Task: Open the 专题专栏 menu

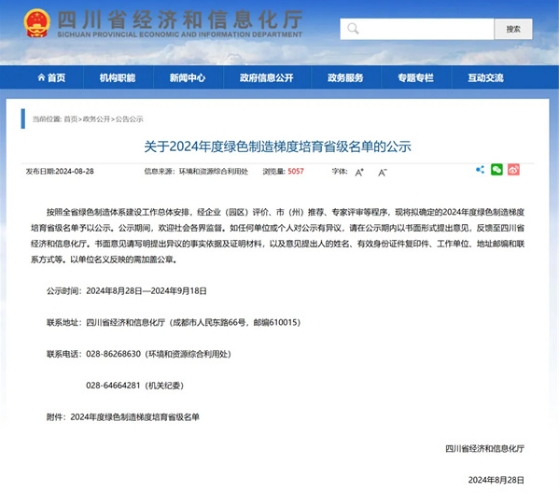Action: pos(416,77)
